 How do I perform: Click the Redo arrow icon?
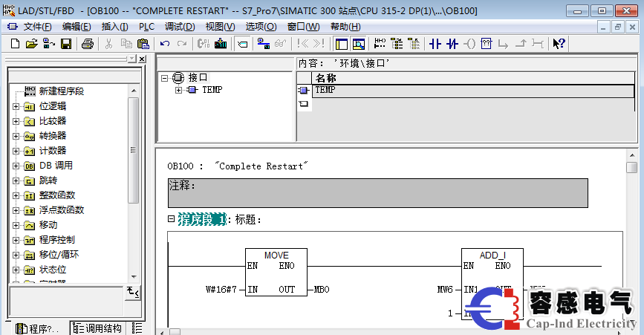point(182,44)
